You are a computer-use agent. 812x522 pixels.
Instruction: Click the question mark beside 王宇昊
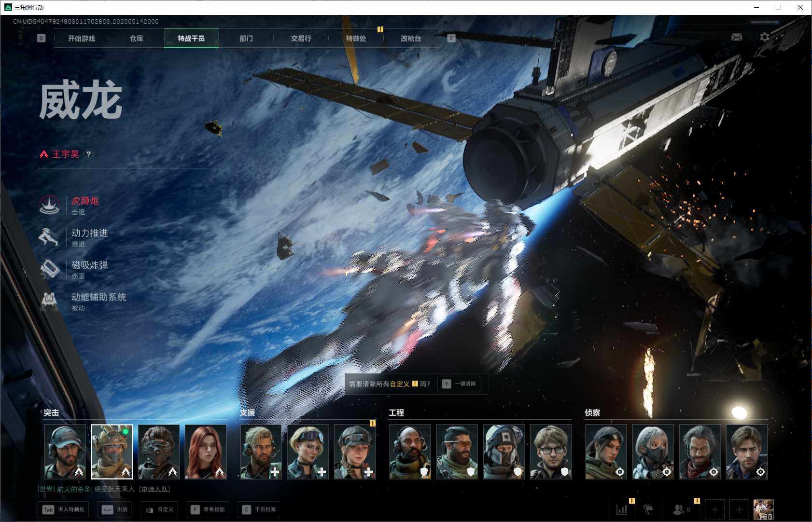pyautogui.click(x=88, y=154)
